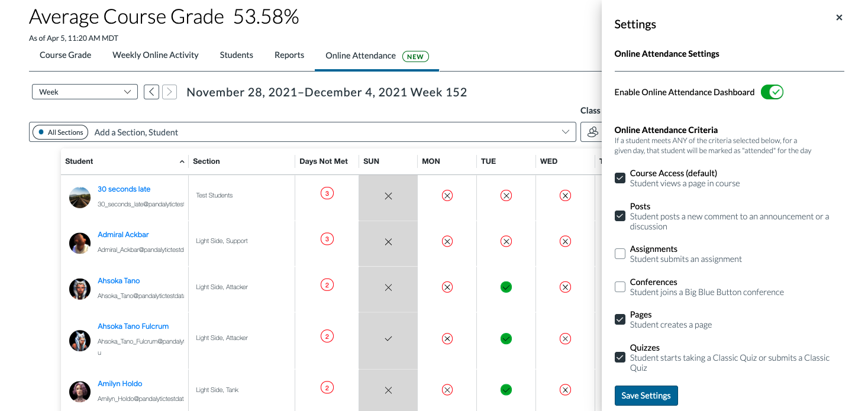Viewport: 868px width, 411px height.
Task: Open the Week period dropdown
Action: 85,92
